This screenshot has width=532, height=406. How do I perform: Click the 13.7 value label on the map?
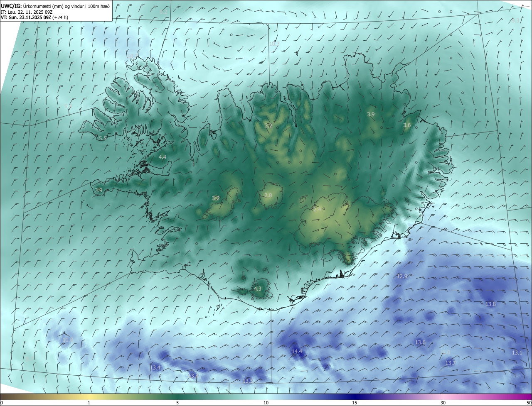[x=451, y=363]
